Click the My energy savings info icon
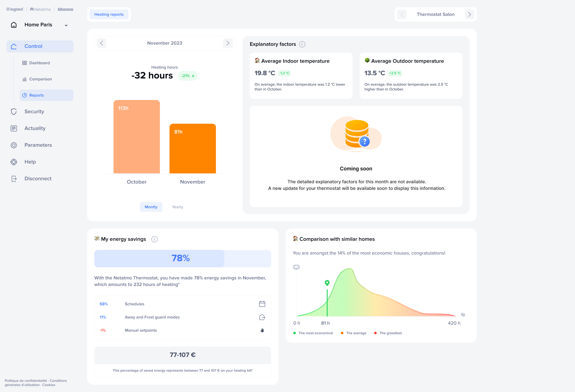 point(155,239)
